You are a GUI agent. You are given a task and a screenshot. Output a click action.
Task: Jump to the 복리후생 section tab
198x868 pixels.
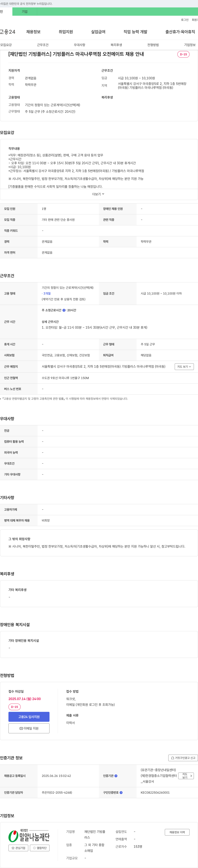[x=116, y=45]
